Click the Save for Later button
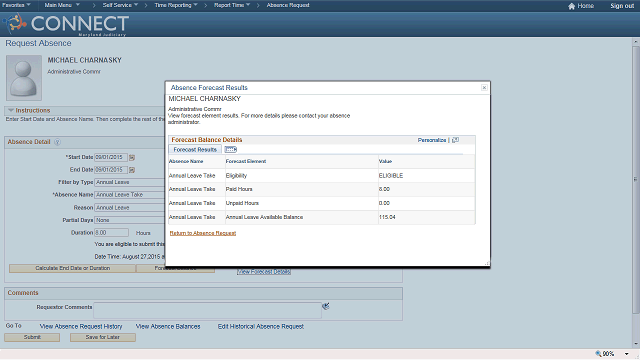This screenshot has height=360, width=640. (x=102, y=337)
